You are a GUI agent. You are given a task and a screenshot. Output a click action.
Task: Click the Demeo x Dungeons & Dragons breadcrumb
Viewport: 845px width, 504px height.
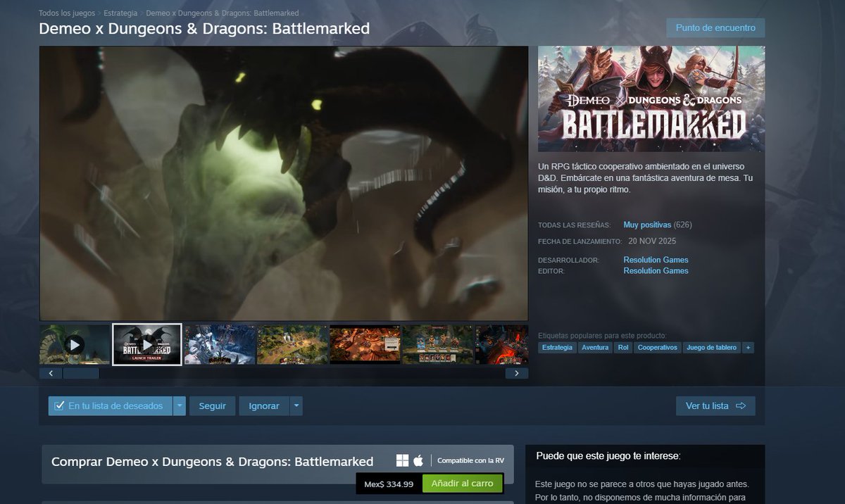click(222, 13)
